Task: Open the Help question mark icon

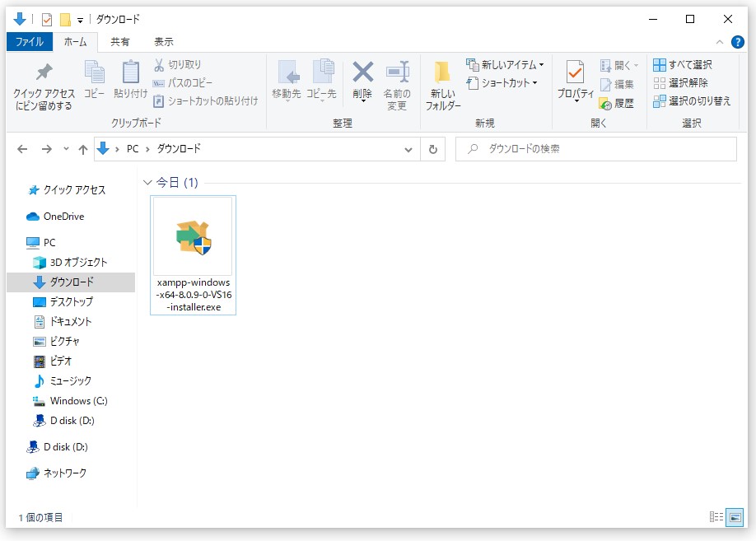Action: click(737, 42)
